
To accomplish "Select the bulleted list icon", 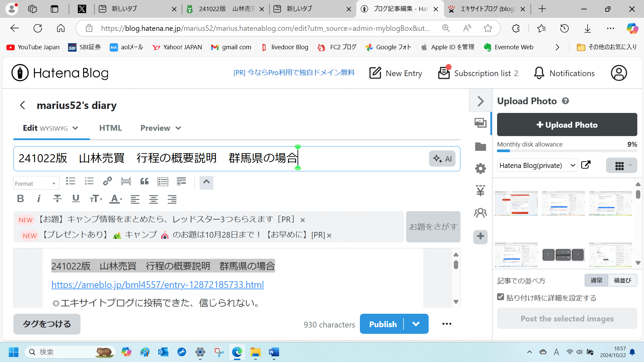I will (x=70, y=181).
